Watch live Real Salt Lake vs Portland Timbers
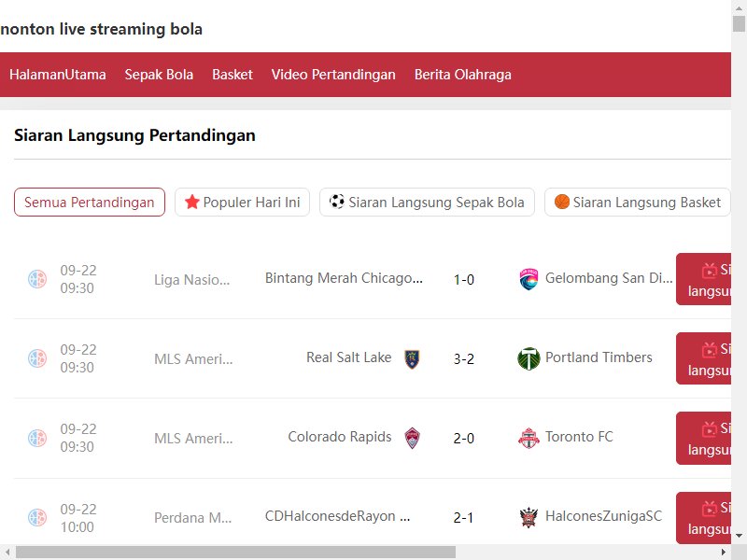Image resolution: width=747 pixels, height=560 pixels. [704, 358]
